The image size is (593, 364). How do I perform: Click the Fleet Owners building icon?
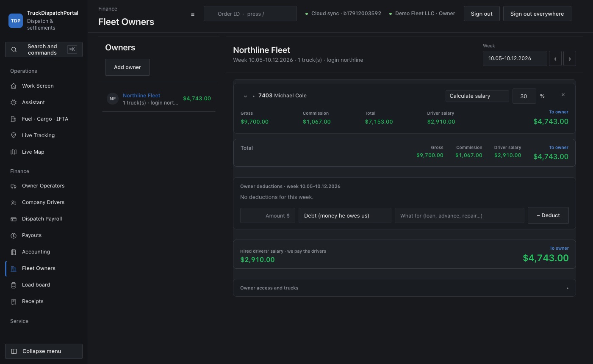[14, 268]
